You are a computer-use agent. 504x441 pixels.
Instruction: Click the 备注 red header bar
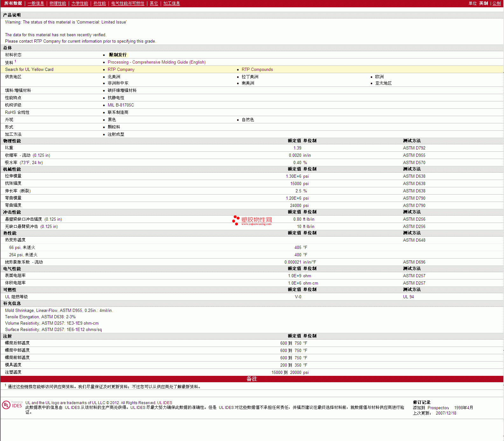click(x=252, y=379)
